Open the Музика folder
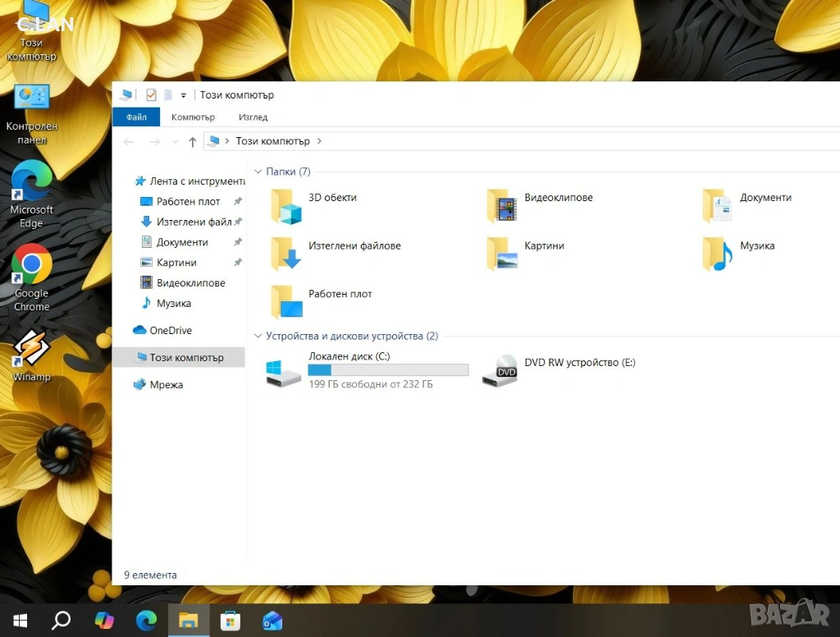Screen dimensions: 840x637 pos(719,254)
